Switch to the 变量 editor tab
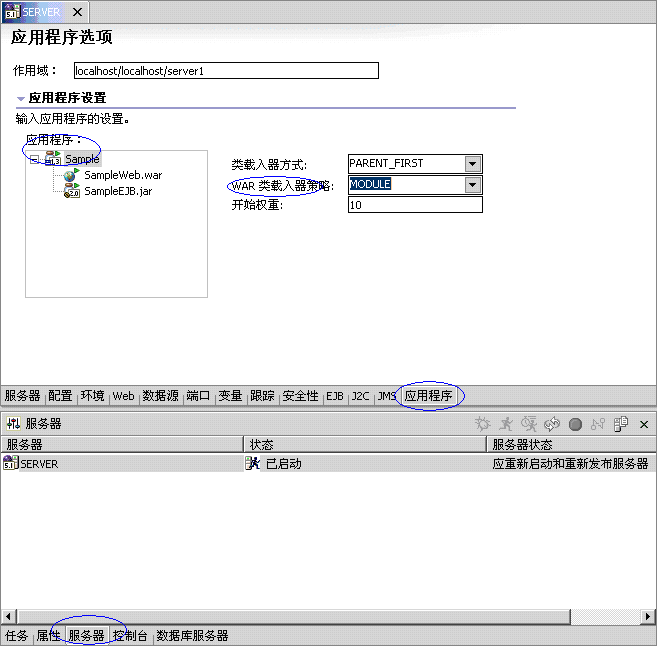Screen dimensions: 657x646 (x=230, y=395)
